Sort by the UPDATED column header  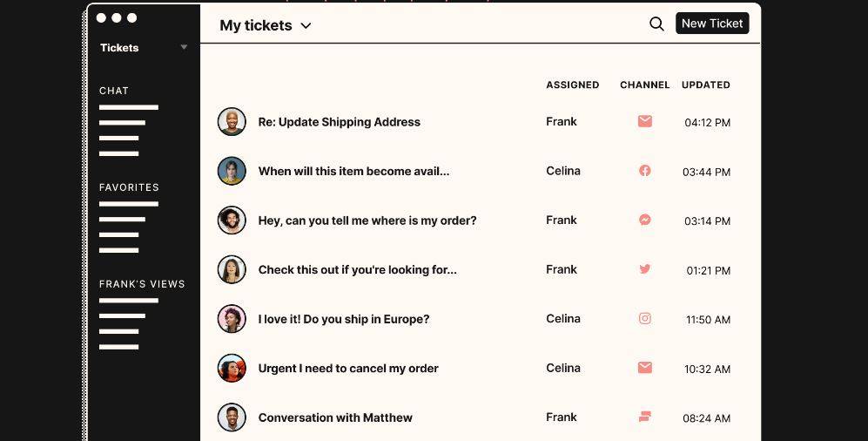click(706, 85)
